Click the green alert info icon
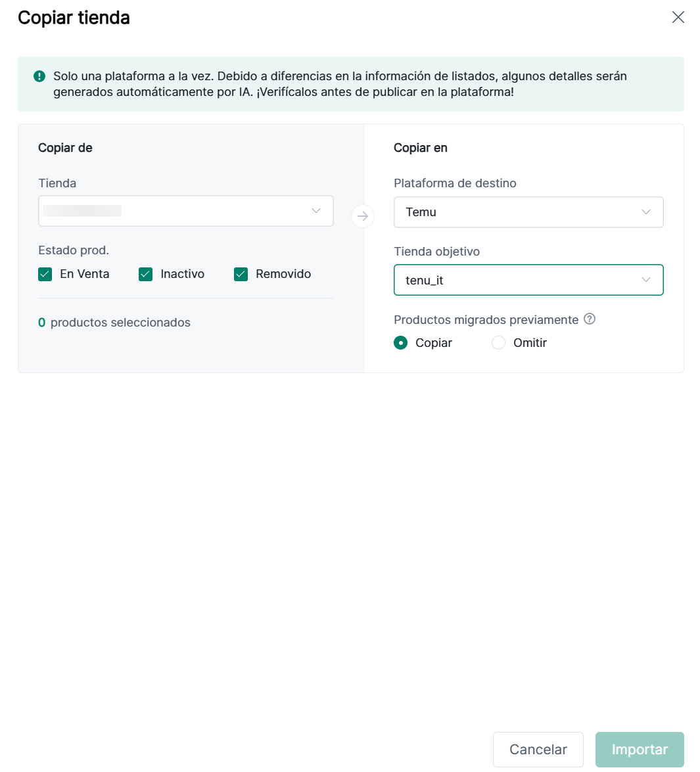This screenshot has width=700, height=772. [39, 76]
